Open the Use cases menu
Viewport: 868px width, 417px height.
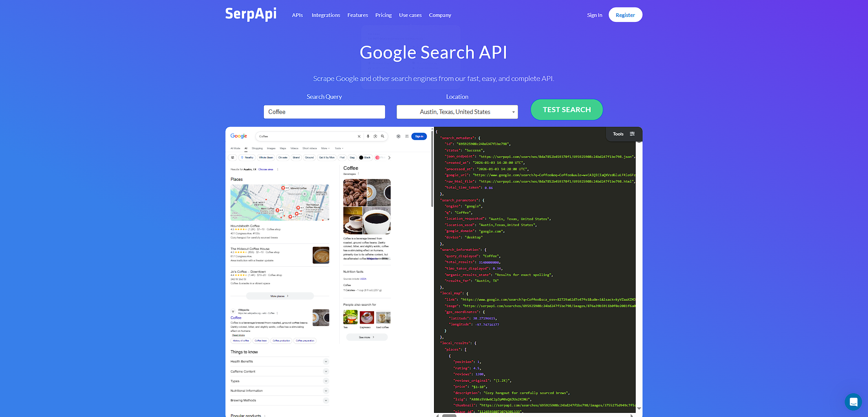[x=410, y=15]
